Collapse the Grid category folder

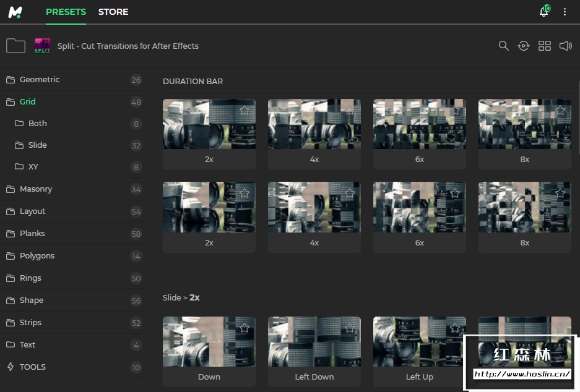coord(72,102)
